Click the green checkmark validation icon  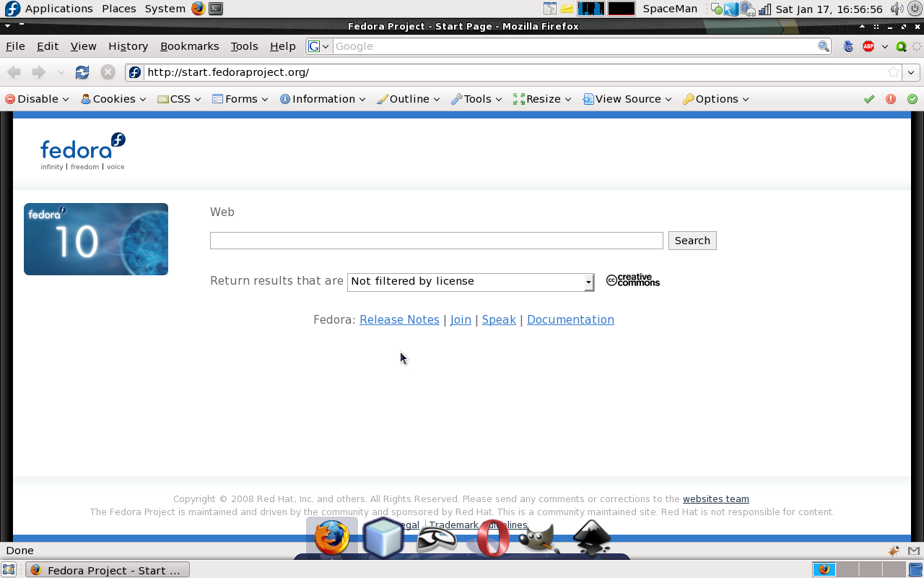point(869,99)
